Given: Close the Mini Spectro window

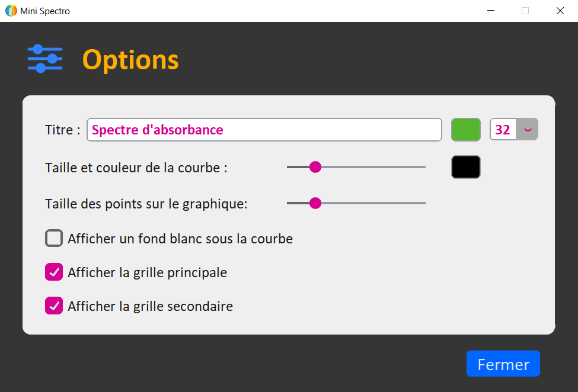Looking at the screenshot, I should tap(560, 11).
